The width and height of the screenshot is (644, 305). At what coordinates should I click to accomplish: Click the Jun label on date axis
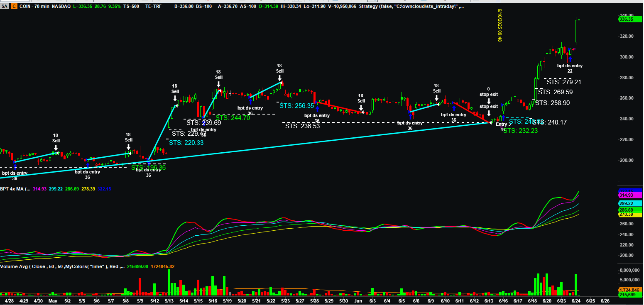359,300
